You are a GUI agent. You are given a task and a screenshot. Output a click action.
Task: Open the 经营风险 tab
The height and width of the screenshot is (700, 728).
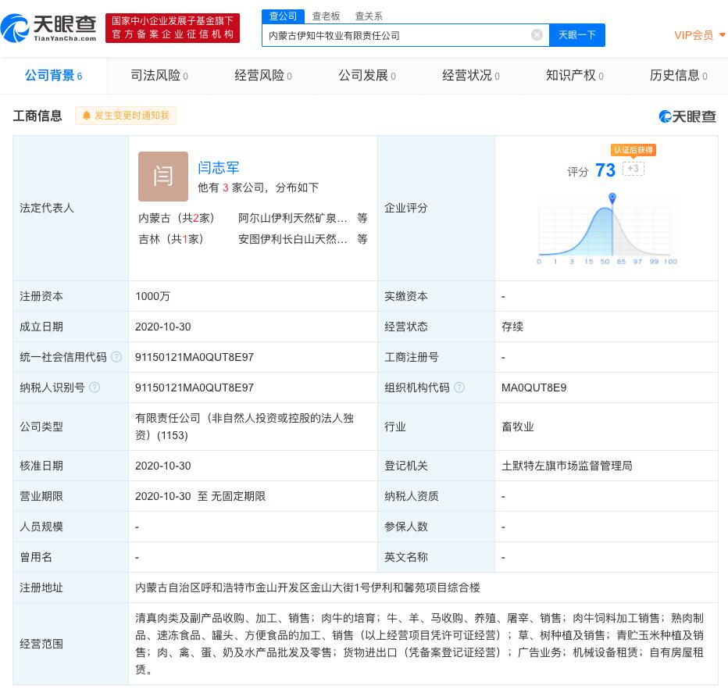pyautogui.click(x=263, y=75)
